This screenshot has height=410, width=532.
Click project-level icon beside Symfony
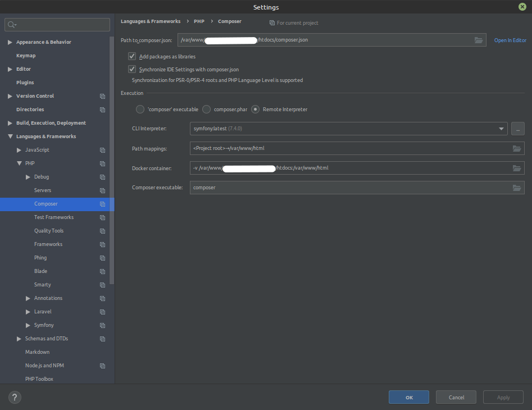pyautogui.click(x=102, y=325)
